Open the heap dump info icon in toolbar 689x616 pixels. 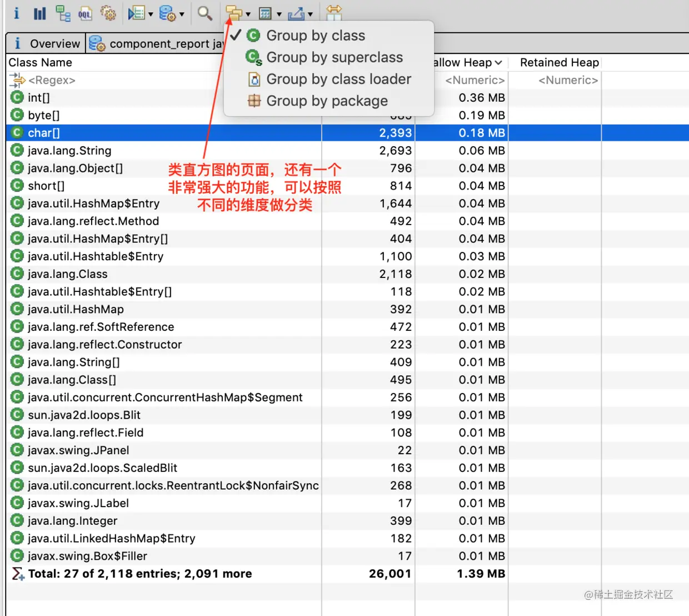17,13
